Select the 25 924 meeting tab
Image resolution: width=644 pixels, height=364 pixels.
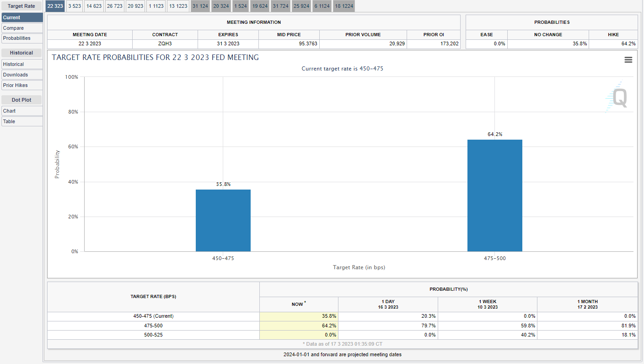(302, 6)
